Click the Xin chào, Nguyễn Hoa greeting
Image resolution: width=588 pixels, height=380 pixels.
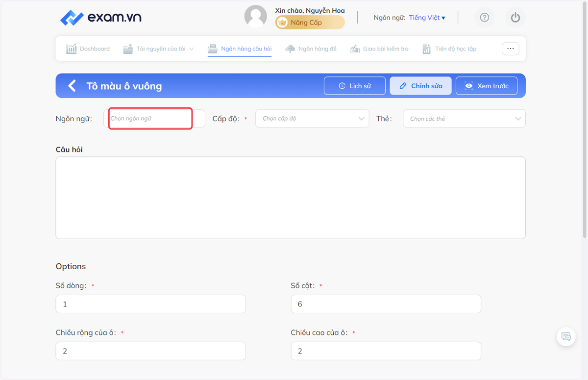coord(310,10)
